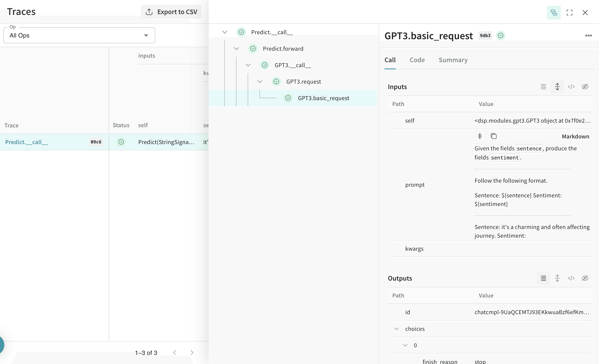Click the GPT3.request status icon in tree
Viewport: 599px width, 364px height.
pos(276,82)
